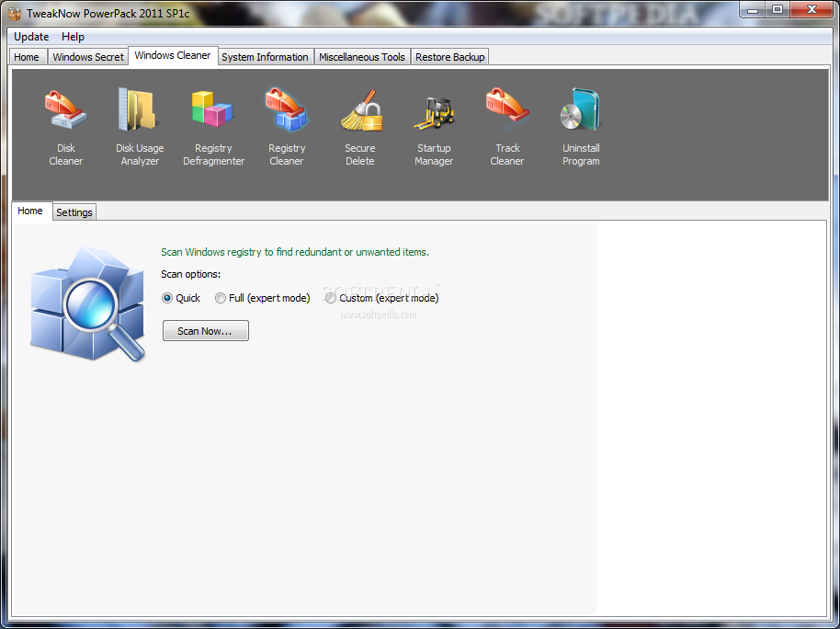Open the Registry Cleaner Settings tab
840x629 pixels.
point(74,212)
